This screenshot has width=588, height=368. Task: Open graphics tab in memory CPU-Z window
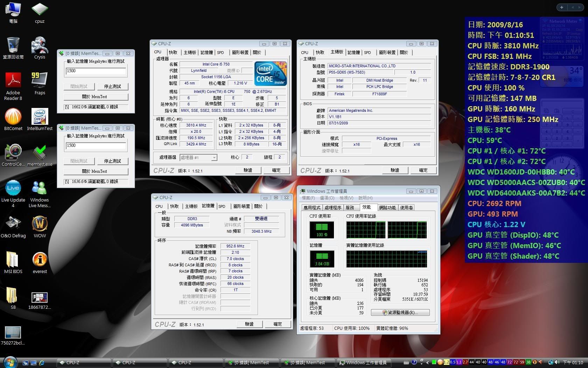pyautogui.click(x=241, y=206)
